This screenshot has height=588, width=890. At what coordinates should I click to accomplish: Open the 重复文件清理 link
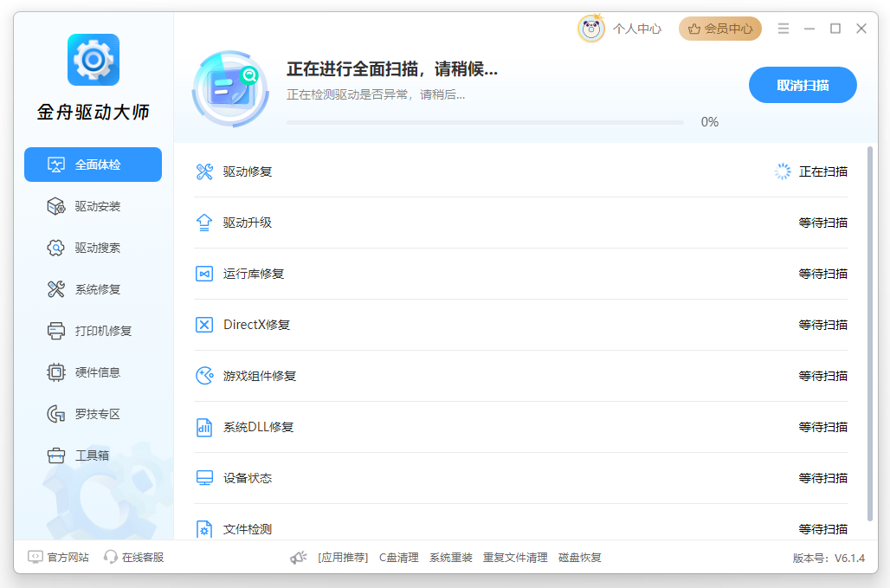tap(515, 558)
